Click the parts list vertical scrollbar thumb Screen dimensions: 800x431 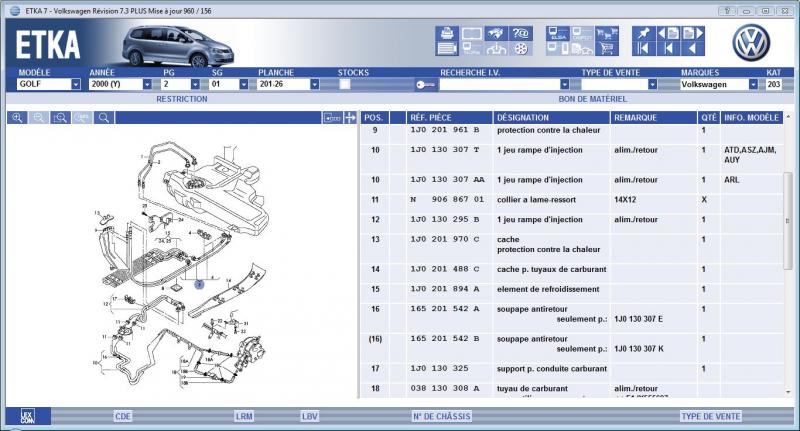click(x=788, y=220)
